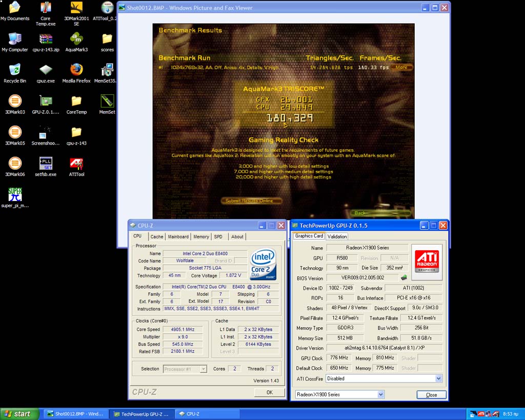
Task: Select the SPD tab in CPU-Z
Action: point(218,237)
